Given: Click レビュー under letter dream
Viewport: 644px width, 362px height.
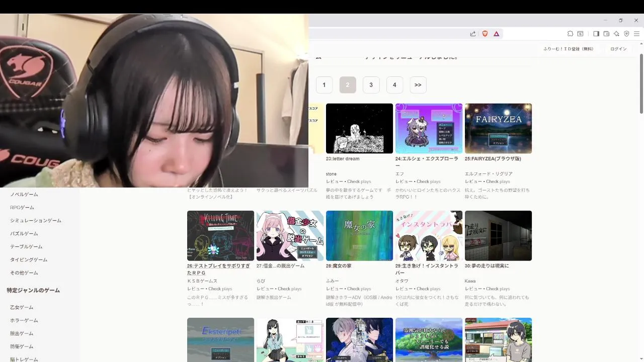Looking at the screenshot, I should [x=335, y=182].
